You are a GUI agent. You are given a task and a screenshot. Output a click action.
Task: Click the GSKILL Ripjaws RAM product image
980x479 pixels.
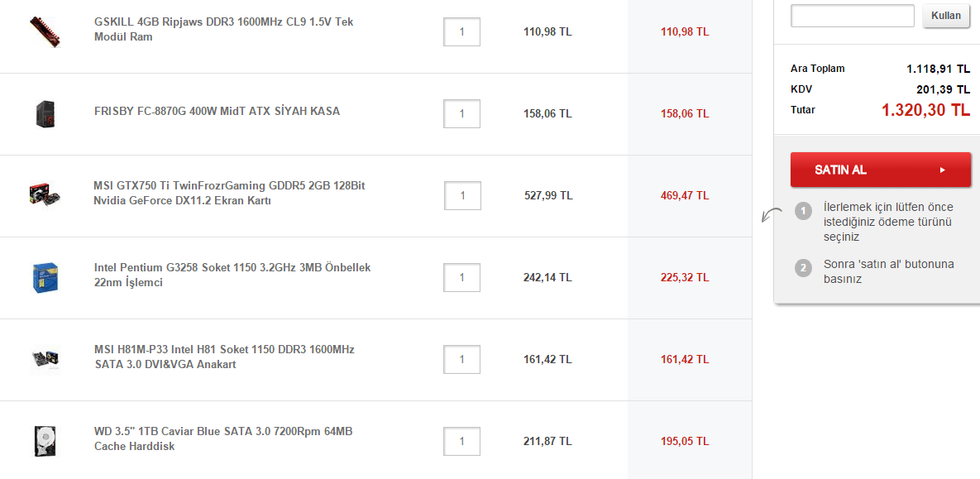pos(45,31)
